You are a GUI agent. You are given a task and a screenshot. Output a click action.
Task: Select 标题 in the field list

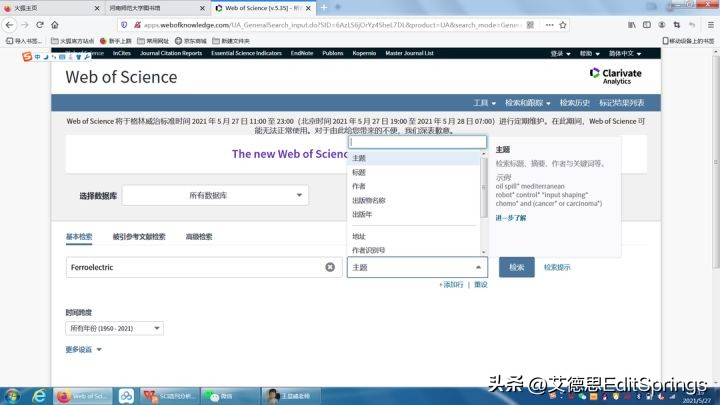click(x=414, y=172)
